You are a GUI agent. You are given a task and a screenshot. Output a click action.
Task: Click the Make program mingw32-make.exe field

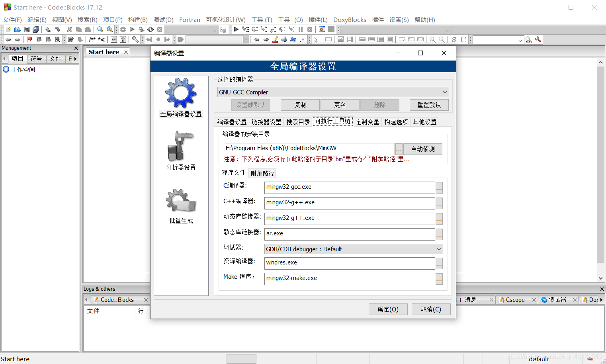pyautogui.click(x=350, y=278)
